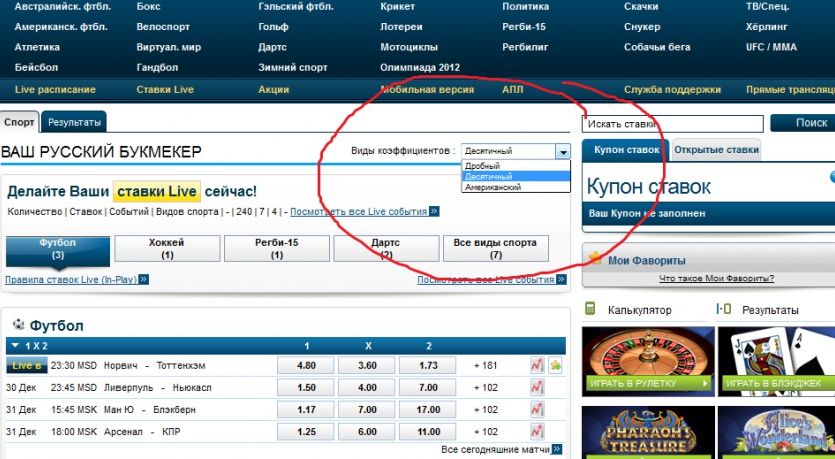Bet on КПР win at 11.00
Viewport: 835px width, 459px height.
click(428, 431)
